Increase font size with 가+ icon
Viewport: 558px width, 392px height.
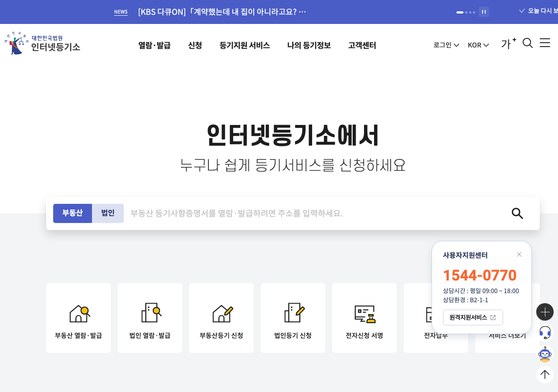[x=508, y=43]
